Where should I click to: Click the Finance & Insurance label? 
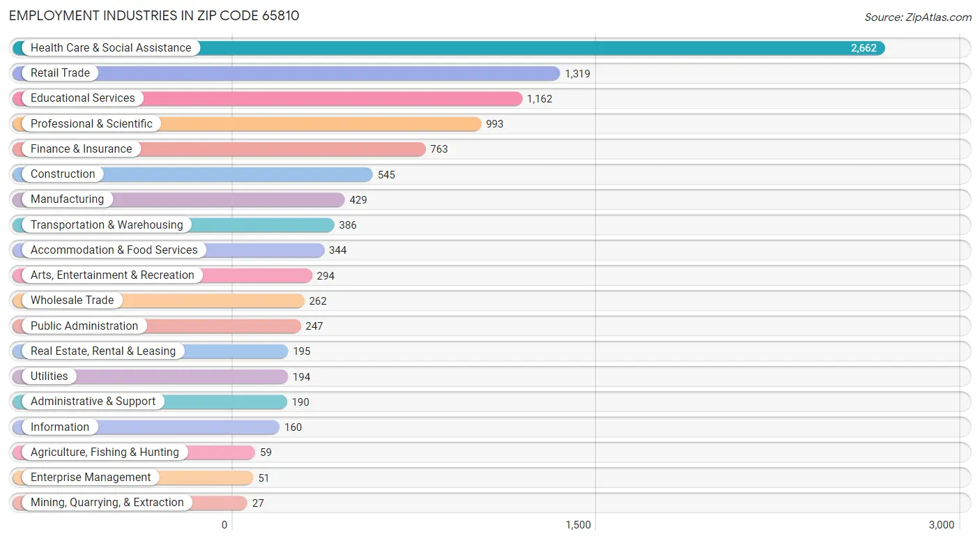[x=81, y=149]
